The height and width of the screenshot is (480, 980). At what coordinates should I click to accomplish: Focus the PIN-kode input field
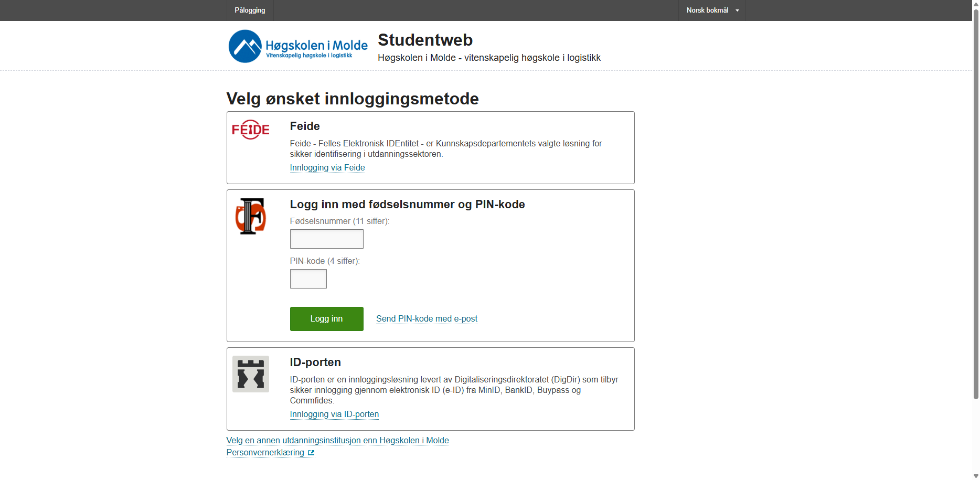coord(308,279)
